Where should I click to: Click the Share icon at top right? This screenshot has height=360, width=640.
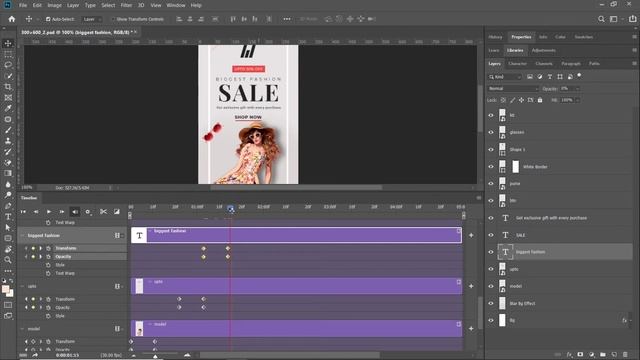pyautogui.click(x=632, y=19)
